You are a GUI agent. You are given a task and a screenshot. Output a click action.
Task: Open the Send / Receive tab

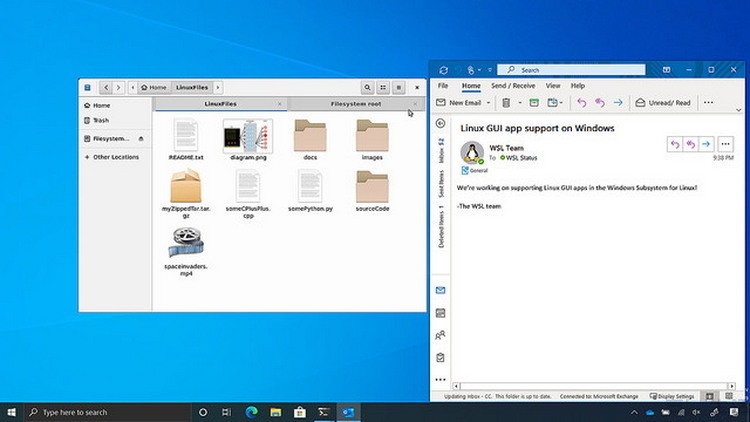pos(513,86)
